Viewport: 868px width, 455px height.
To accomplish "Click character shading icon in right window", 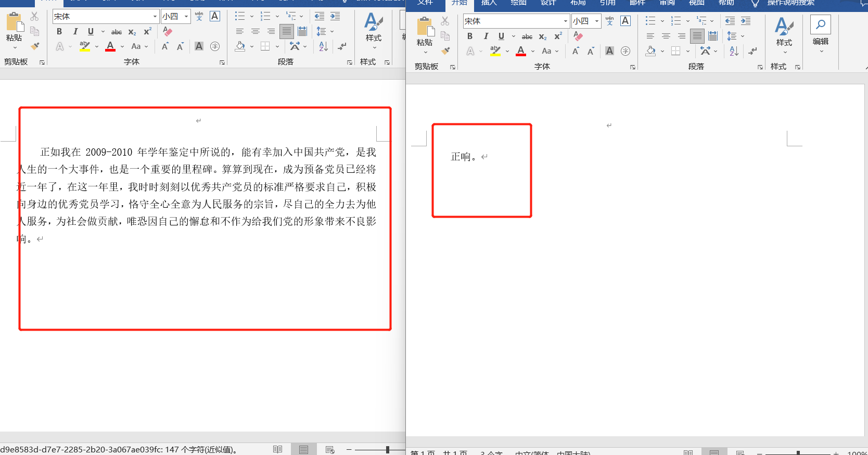I will coord(609,51).
